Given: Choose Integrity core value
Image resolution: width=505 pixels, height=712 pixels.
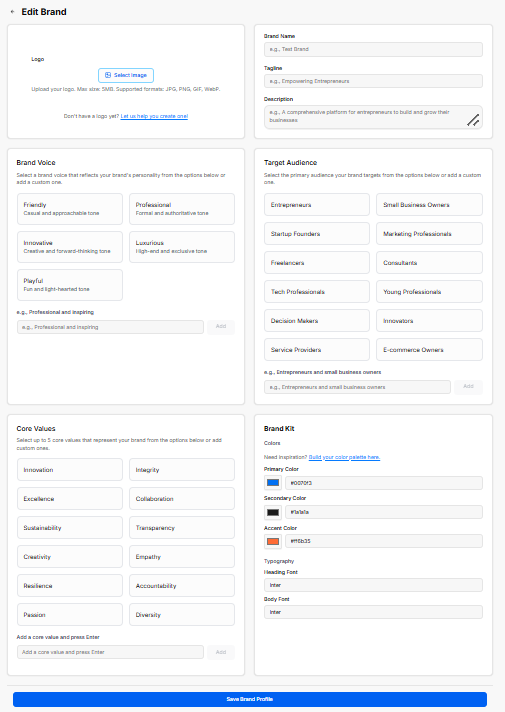Looking at the screenshot, I should (182, 470).
